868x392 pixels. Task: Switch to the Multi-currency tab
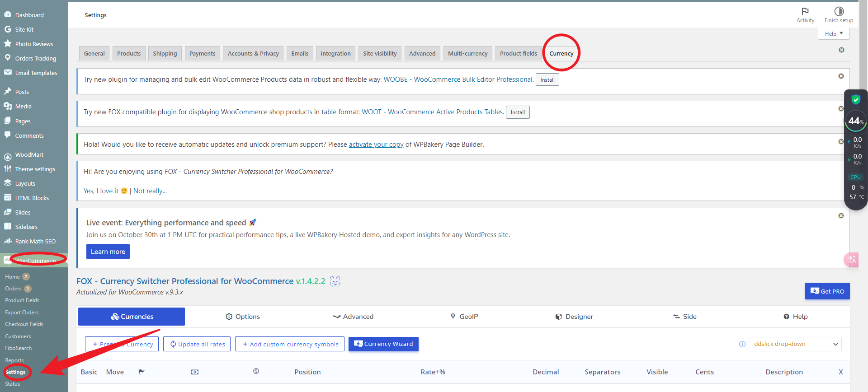[x=467, y=53]
